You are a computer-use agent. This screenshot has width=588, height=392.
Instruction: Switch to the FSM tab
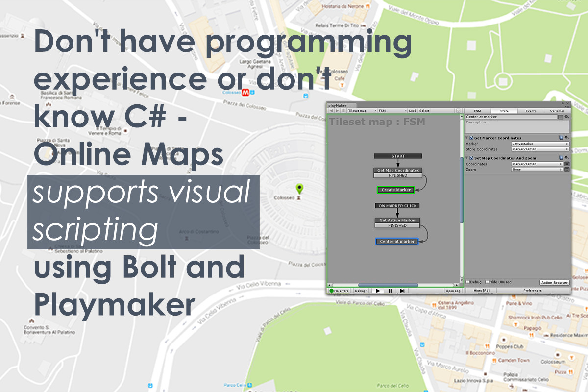pos(477,111)
